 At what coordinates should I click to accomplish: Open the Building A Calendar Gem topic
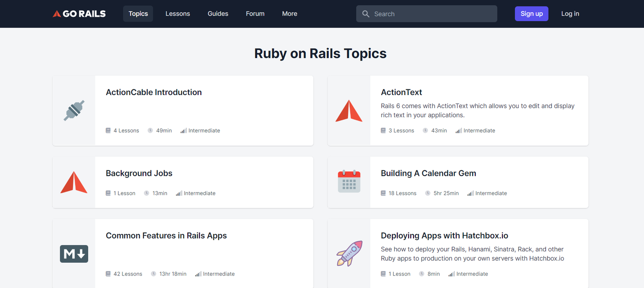click(x=428, y=173)
